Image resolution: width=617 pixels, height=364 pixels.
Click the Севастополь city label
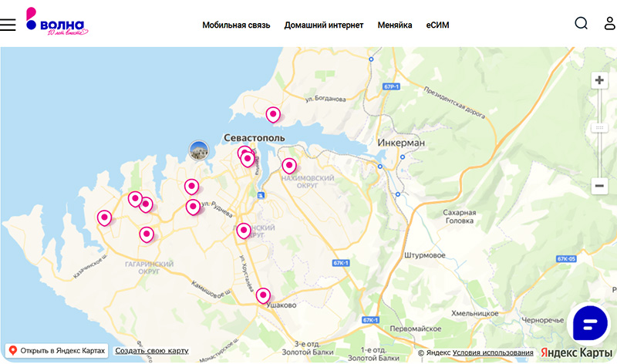(255, 138)
